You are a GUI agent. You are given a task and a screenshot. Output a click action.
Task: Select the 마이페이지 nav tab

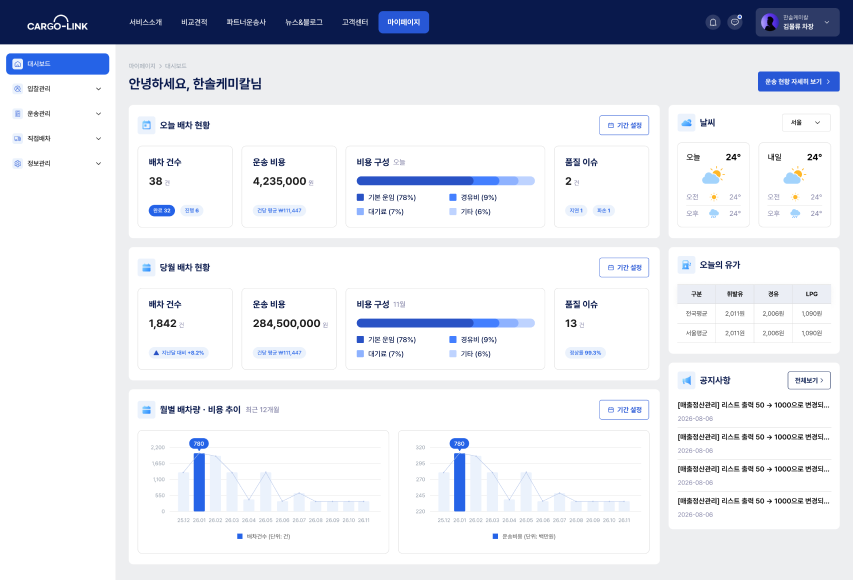click(404, 22)
